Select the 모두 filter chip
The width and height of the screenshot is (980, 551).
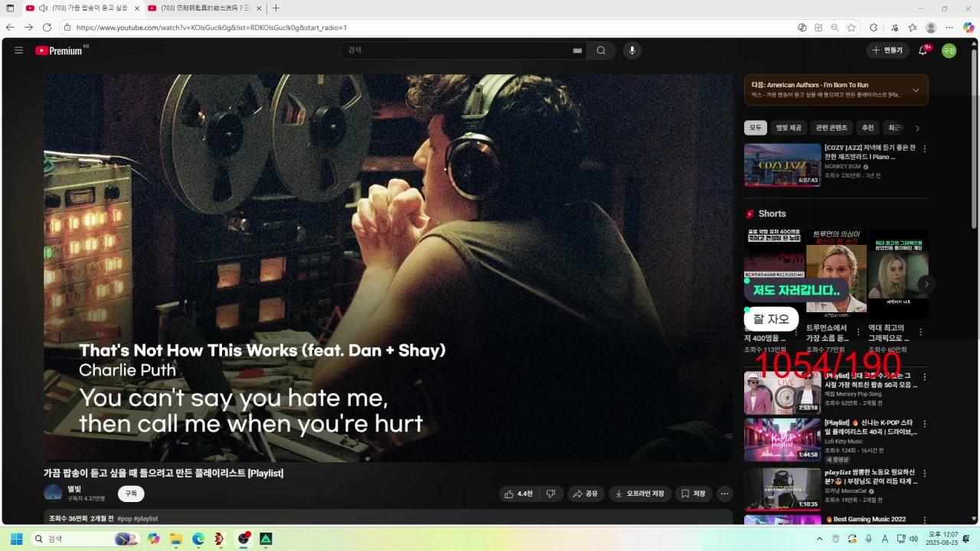coord(756,128)
